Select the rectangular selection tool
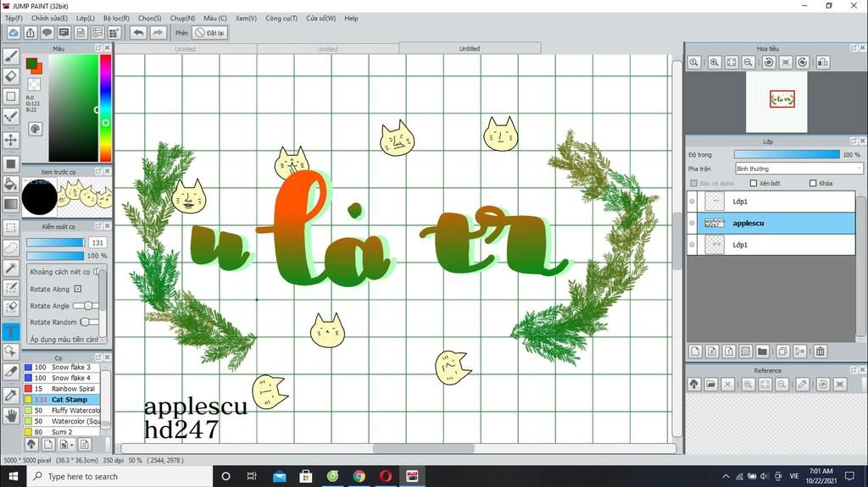This screenshot has width=868, height=487. 11,228
